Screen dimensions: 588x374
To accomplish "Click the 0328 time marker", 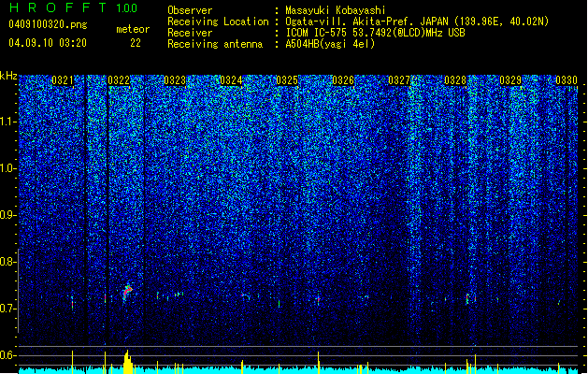I will coord(455,80).
